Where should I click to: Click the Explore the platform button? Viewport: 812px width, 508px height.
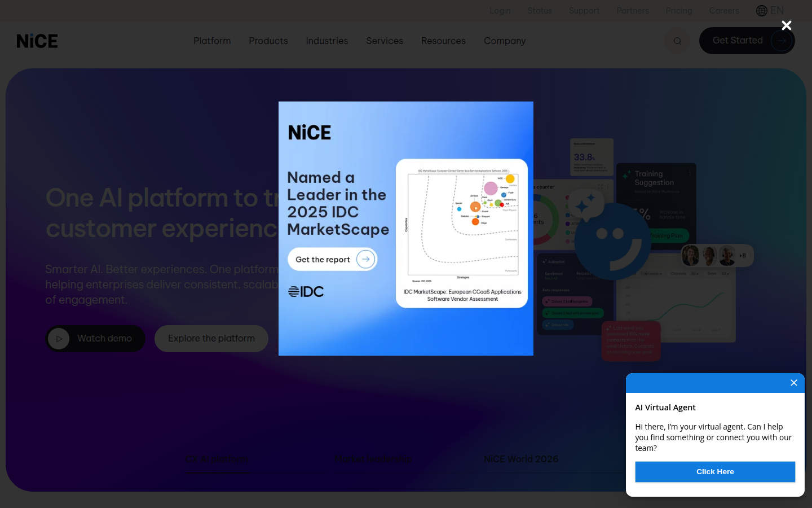211,339
